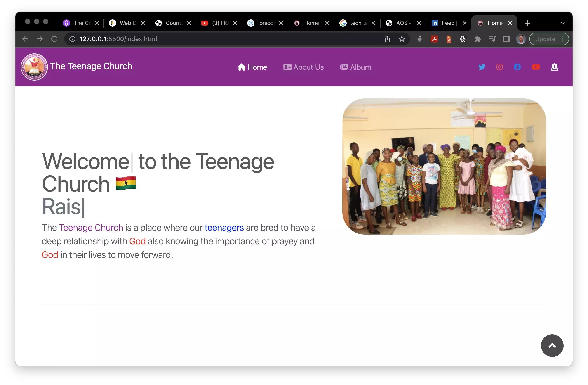Open the media controls playlist icon

[x=492, y=39]
